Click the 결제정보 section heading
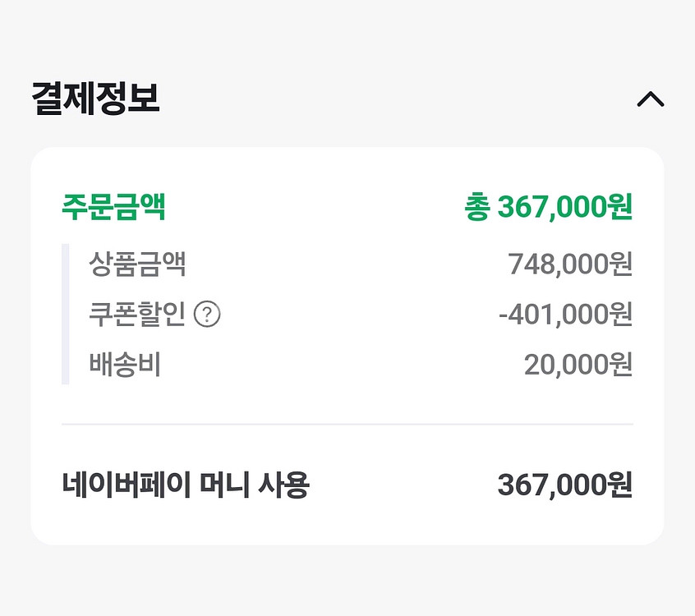695x616 pixels. click(95, 99)
